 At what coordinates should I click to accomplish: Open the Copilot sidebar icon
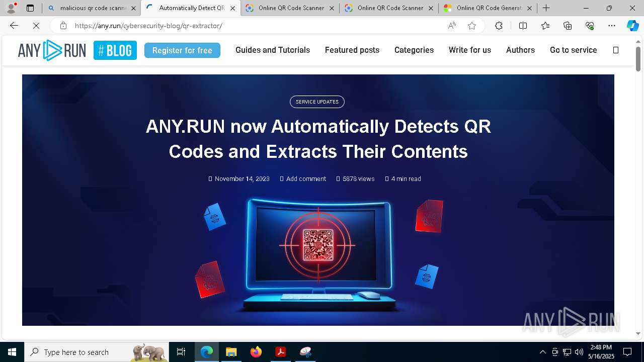(632, 26)
